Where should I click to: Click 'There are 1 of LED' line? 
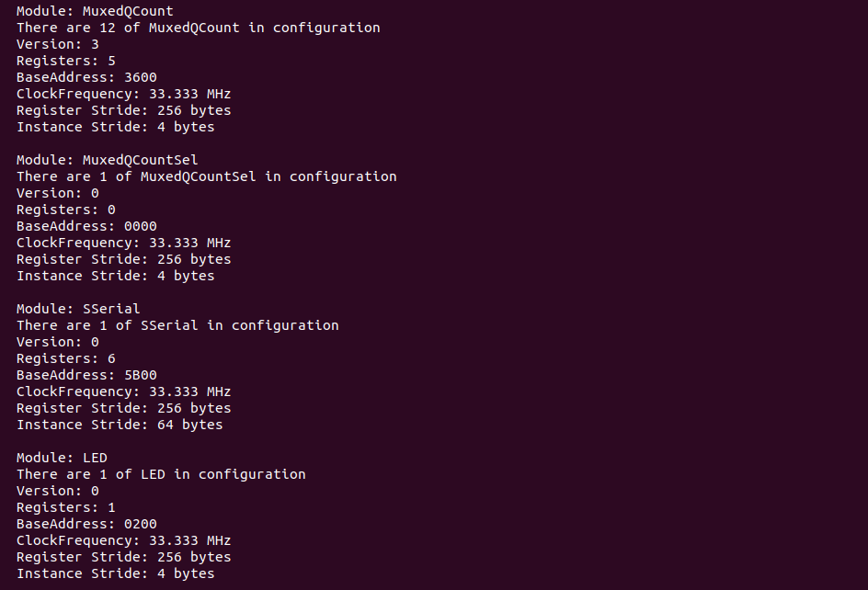tap(161, 474)
